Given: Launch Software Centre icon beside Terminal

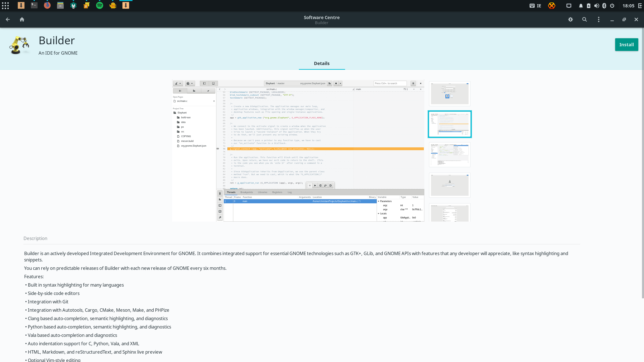Looking at the screenshot, I should click(21, 6).
